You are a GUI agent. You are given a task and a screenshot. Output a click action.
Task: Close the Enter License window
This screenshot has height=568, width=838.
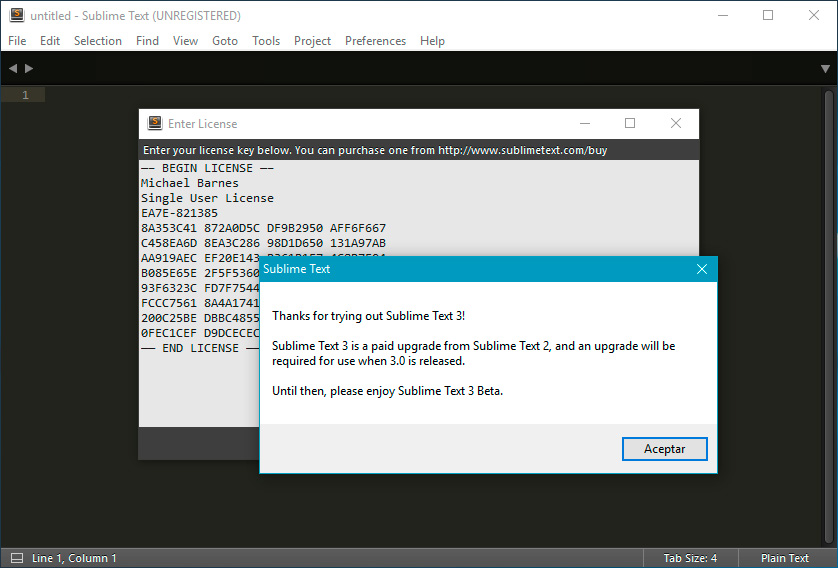(x=676, y=123)
